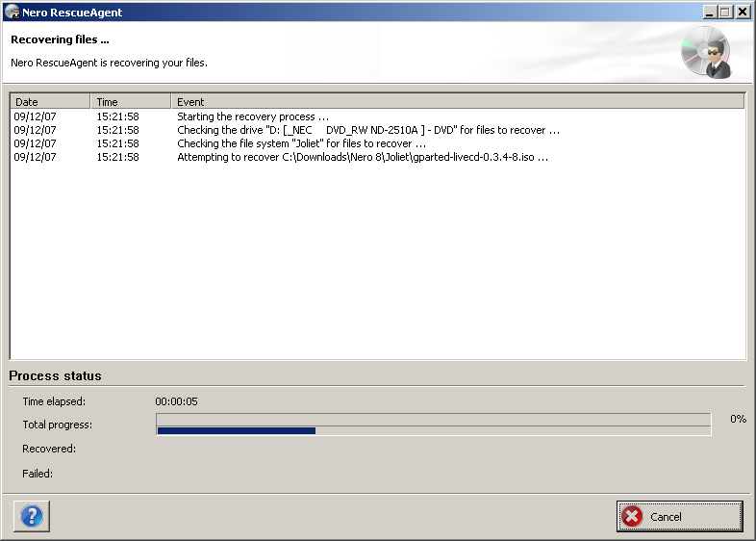Open help via the question mark icon
This screenshot has width=756, height=541.
coord(32,516)
